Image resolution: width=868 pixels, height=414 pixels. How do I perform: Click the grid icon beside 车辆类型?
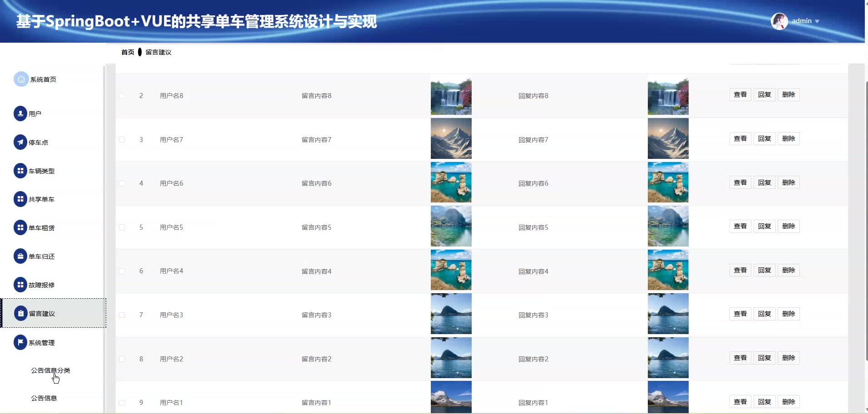tap(20, 171)
